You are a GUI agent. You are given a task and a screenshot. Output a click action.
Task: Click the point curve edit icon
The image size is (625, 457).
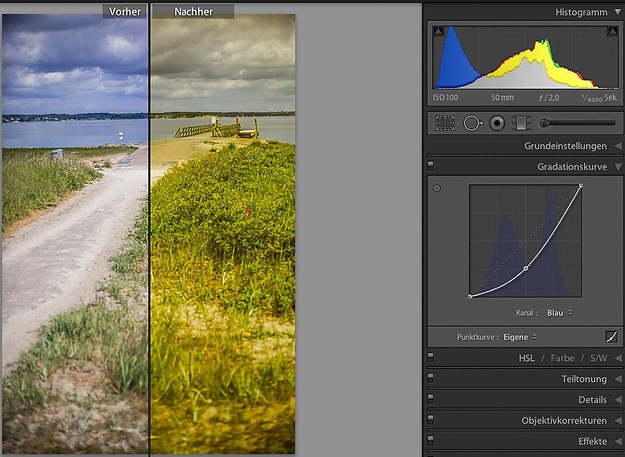tap(611, 337)
